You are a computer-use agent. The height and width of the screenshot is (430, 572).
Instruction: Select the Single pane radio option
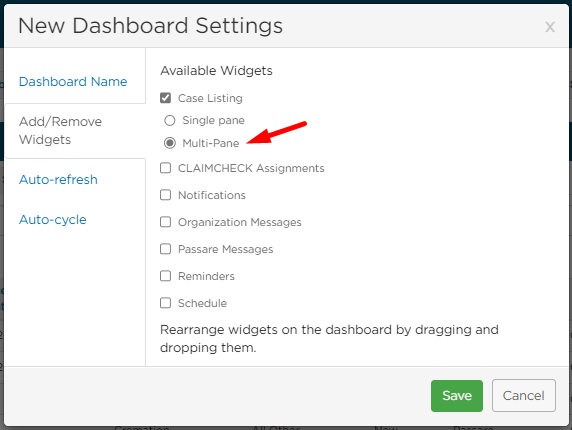click(x=170, y=120)
